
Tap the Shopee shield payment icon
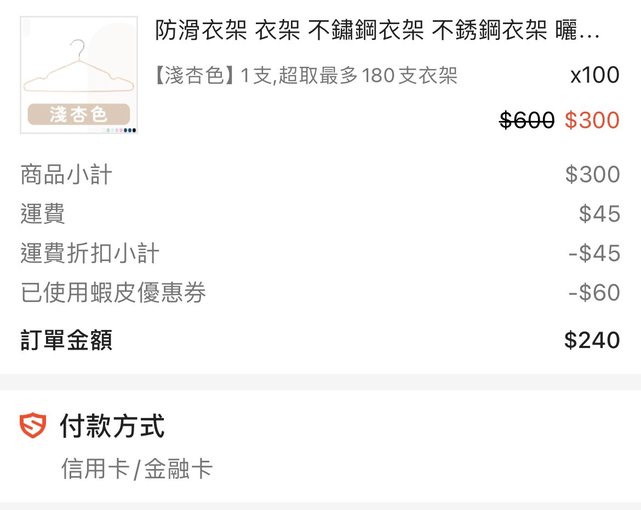coord(32,427)
